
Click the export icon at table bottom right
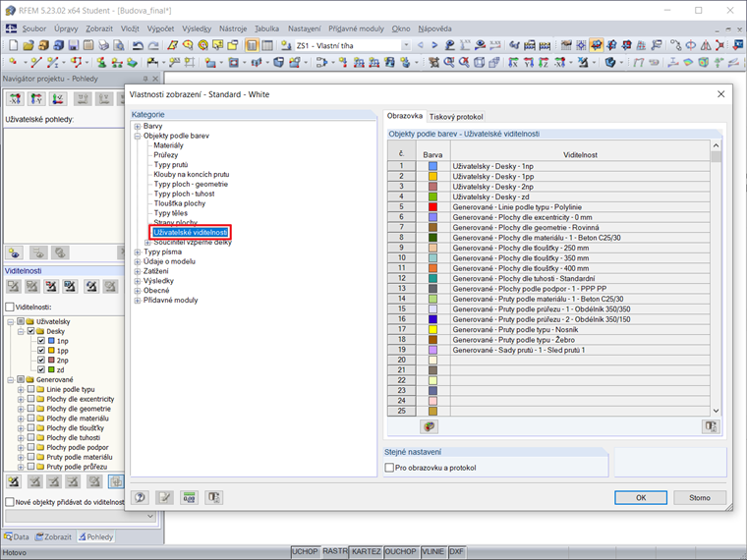point(711,426)
